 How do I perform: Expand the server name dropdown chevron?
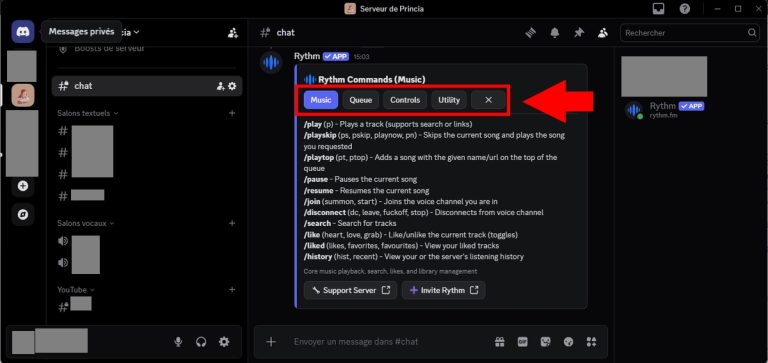point(136,32)
